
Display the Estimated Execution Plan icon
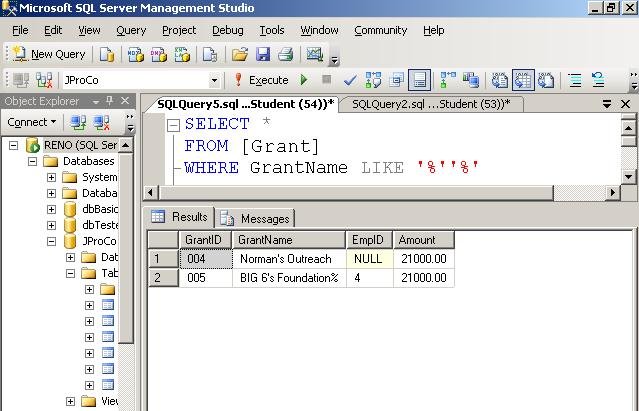373,80
